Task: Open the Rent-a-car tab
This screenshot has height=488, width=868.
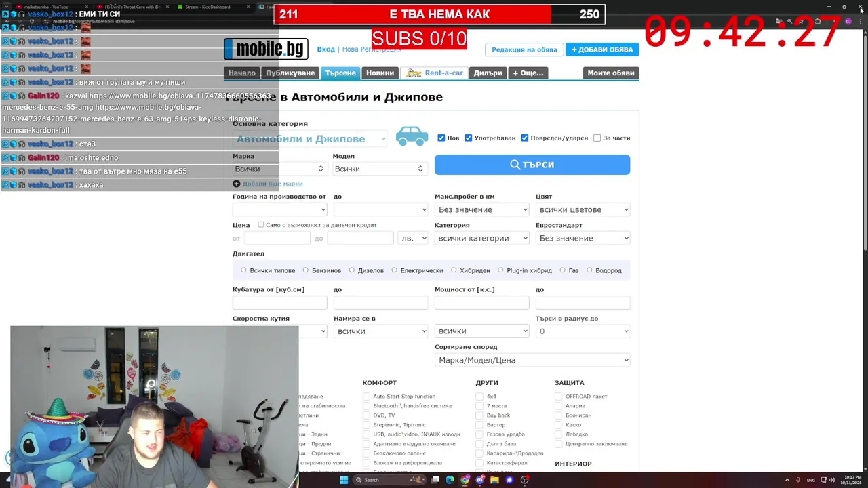Action: pos(434,73)
